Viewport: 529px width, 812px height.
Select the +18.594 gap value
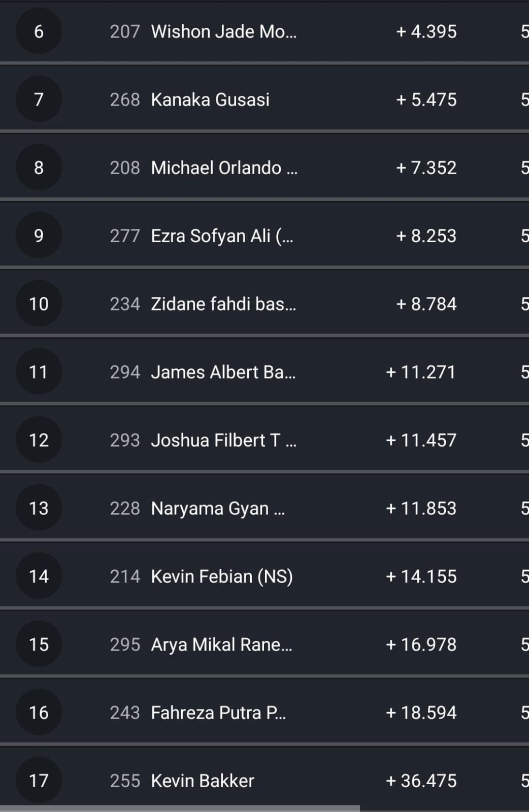pyautogui.click(x=421, y=713)
